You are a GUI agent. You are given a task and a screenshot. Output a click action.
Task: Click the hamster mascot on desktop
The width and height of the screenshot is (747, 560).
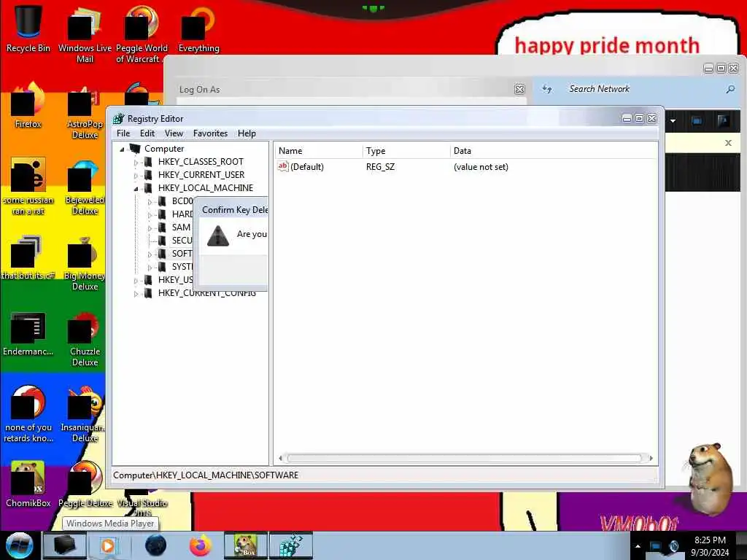click(710, 478)
